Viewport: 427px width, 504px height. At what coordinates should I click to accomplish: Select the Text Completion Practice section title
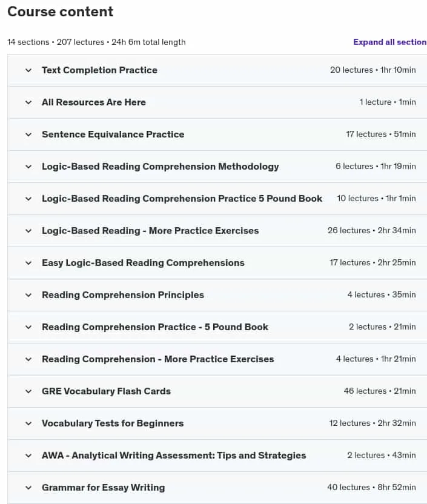(99, 70)
